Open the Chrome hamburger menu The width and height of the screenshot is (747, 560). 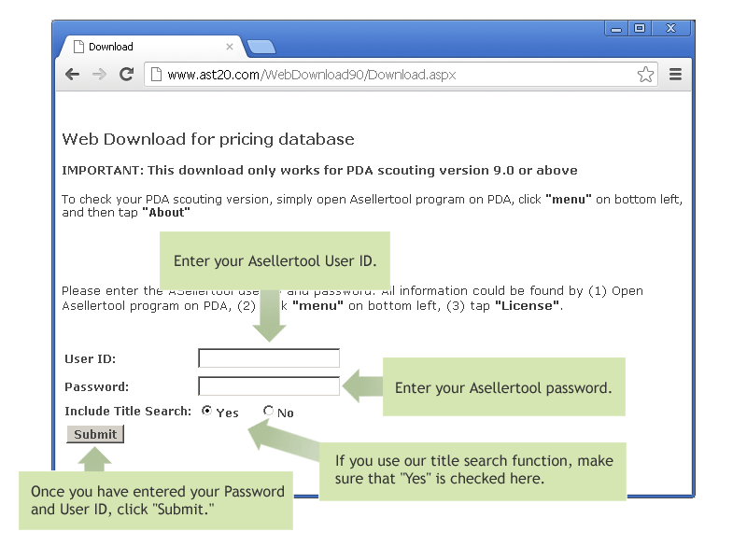(x=675, y=75)
